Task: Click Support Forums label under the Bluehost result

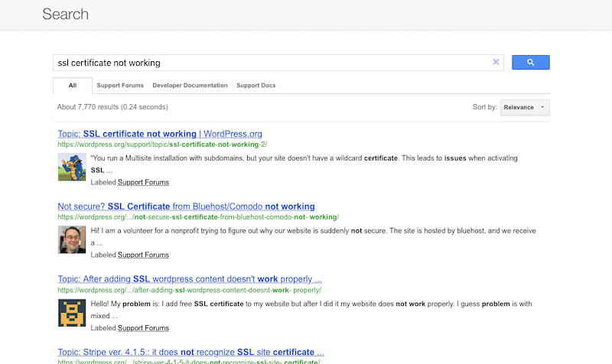Action: pos(143,255)
